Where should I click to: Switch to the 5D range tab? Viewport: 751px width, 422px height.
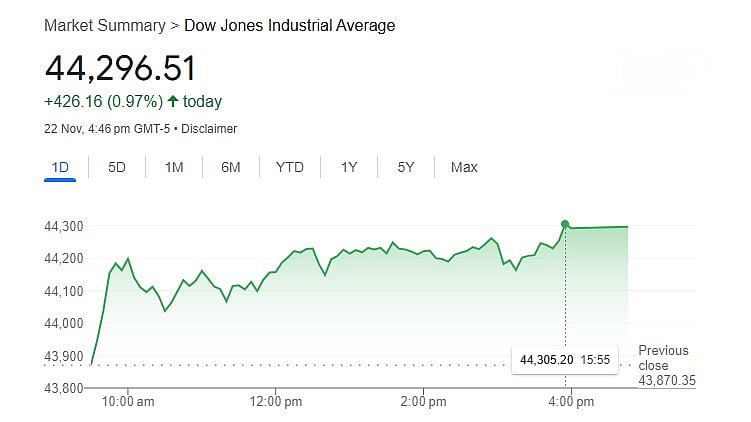click(117, 167)
